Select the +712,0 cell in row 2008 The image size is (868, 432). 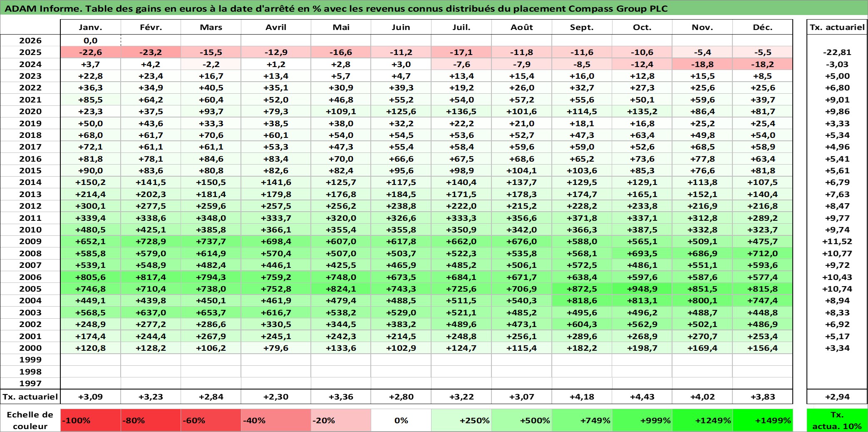763,253
